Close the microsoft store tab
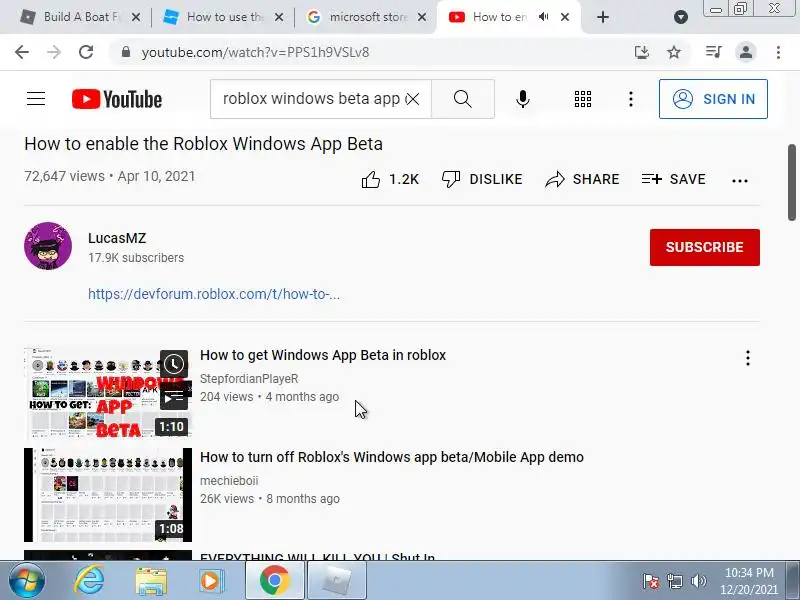 point(422,17)
